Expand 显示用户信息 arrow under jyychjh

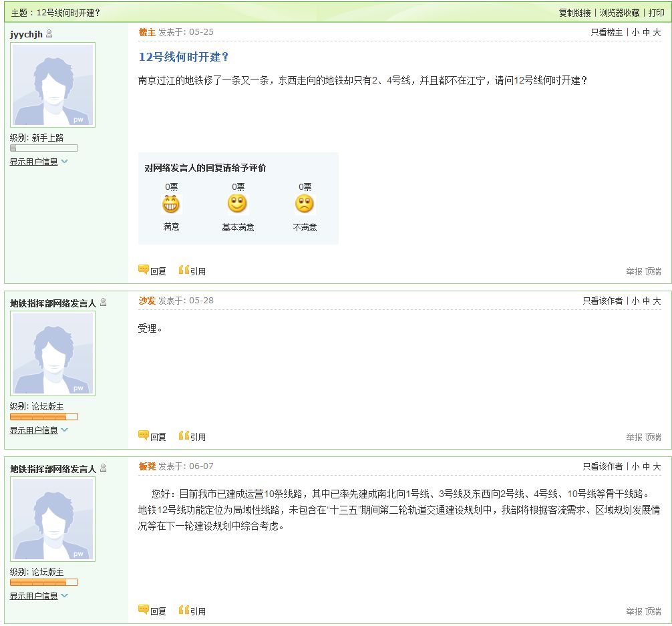coord(64,162)
